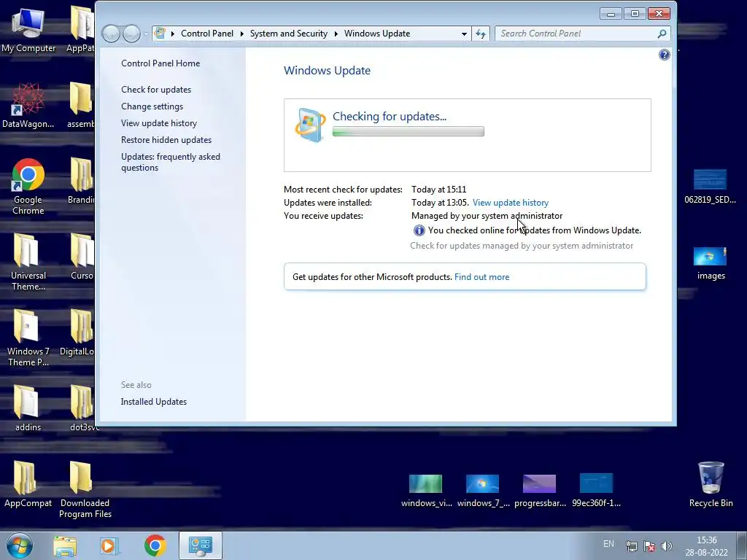Expand the arrow after Control Panel breadcrumb
Image resolution: width=747 pixels, height=560 pixels.
[241, 34]
